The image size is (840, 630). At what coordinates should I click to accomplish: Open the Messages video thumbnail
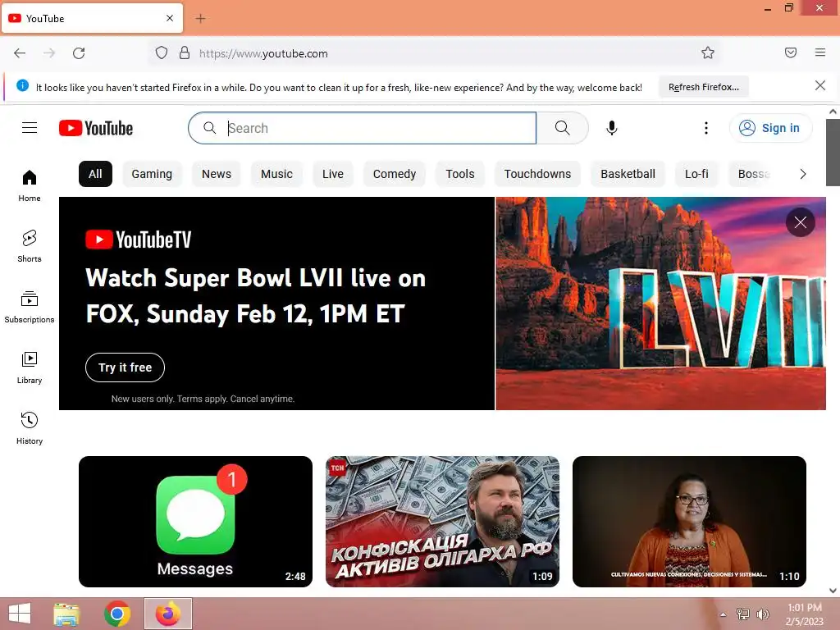point(195,522)
